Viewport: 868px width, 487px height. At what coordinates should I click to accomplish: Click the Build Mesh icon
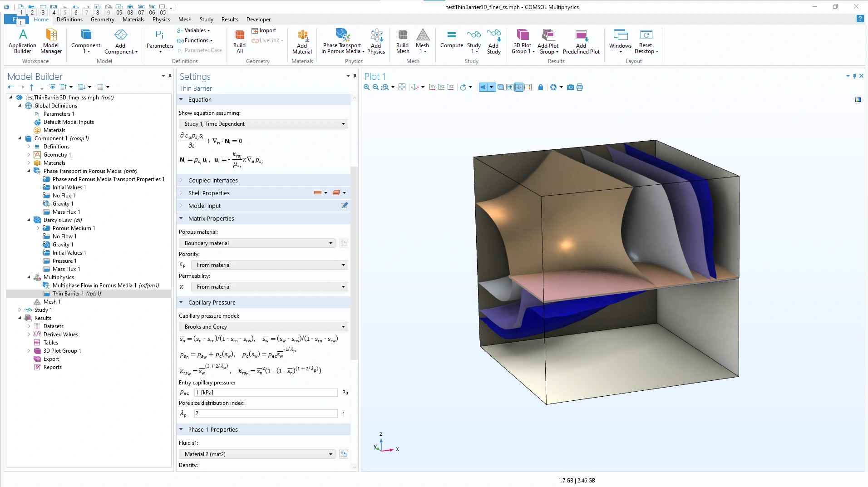pos(402,41)
